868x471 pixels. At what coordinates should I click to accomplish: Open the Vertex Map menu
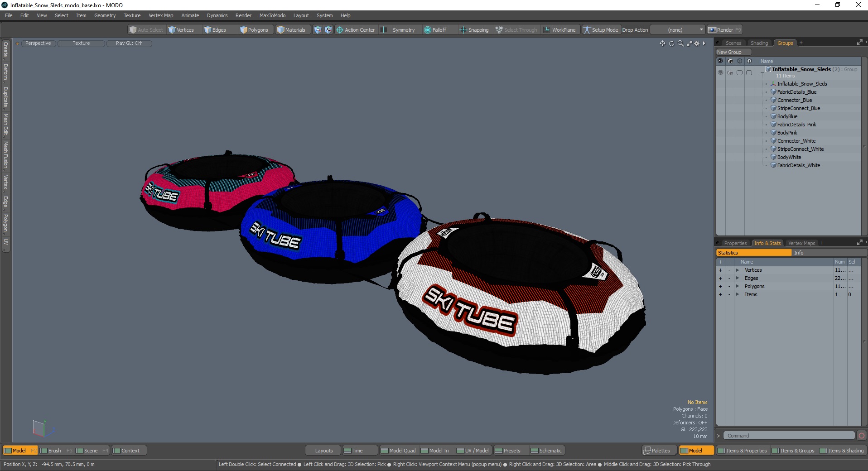click(x=161, y=15)
